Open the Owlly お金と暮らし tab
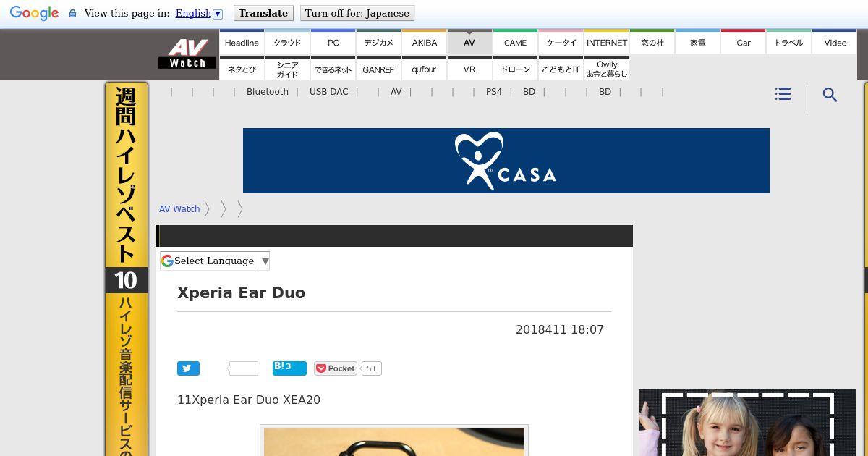868x456 pixels. 607,69
